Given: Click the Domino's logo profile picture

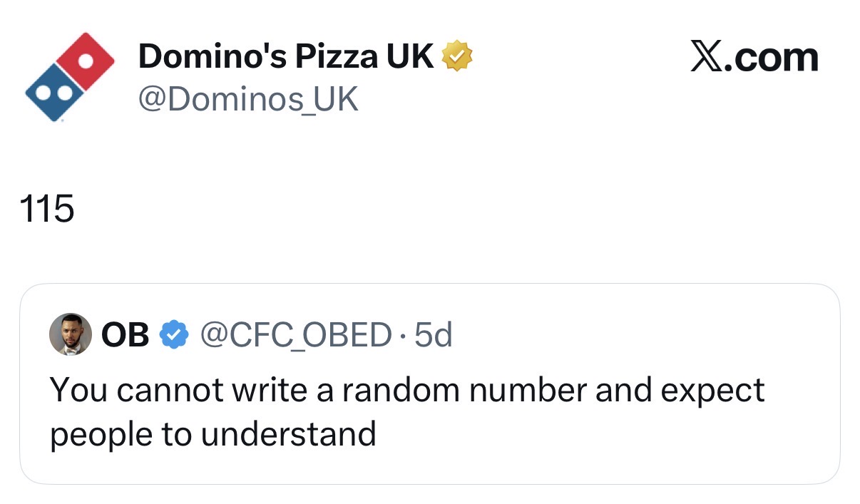Looking at the screenshot, I should (69, 76).
